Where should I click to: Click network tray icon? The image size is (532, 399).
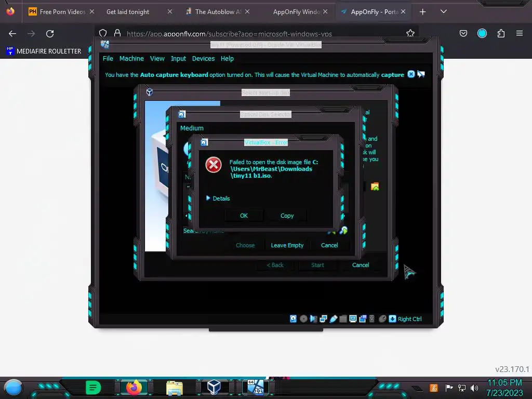point(462,388)
